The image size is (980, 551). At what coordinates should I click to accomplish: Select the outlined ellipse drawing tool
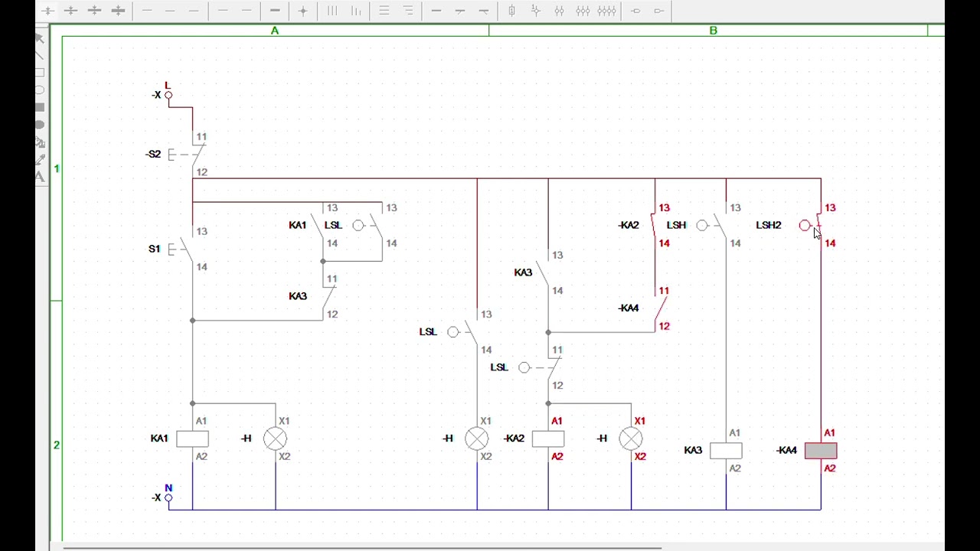click(x=40, y=90)
